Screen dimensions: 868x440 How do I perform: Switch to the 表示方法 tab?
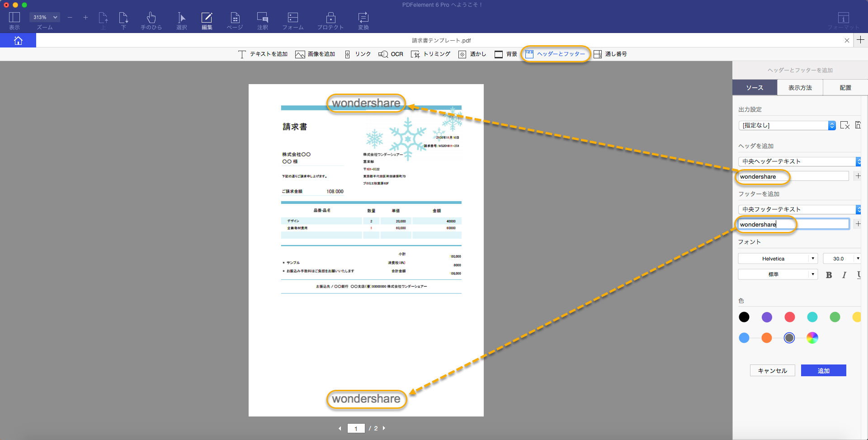800,88
